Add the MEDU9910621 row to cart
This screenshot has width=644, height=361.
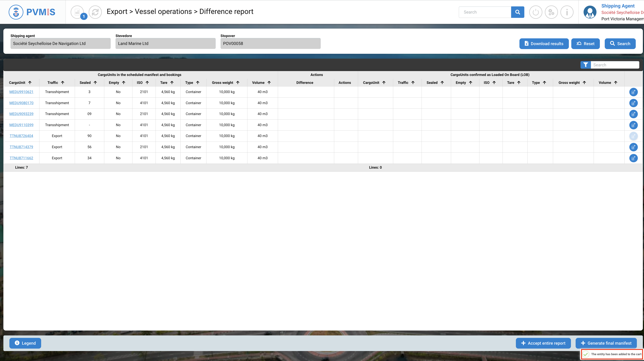(x=633, y=92)
